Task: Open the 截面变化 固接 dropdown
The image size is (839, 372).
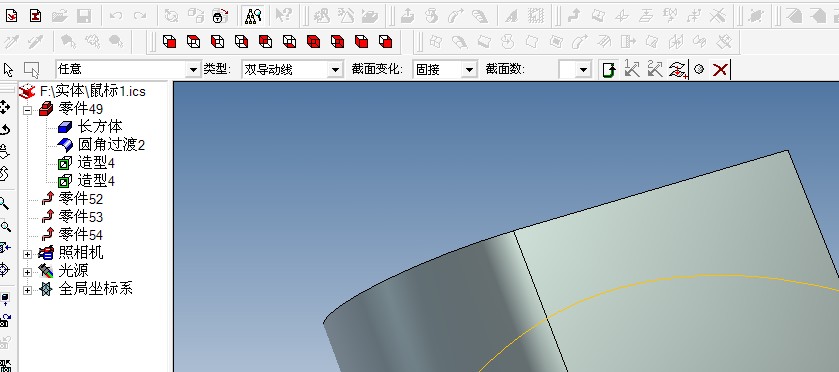Action: 469,70
